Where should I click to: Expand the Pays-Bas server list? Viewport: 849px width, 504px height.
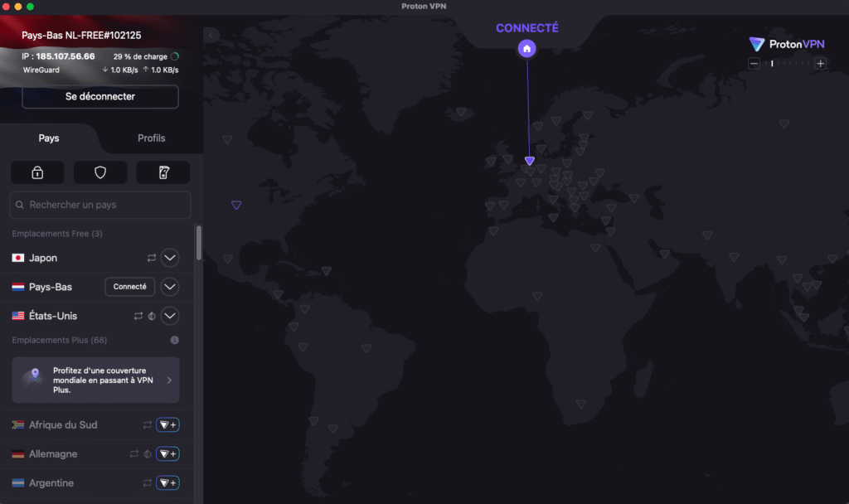click(x=169, y=287)
